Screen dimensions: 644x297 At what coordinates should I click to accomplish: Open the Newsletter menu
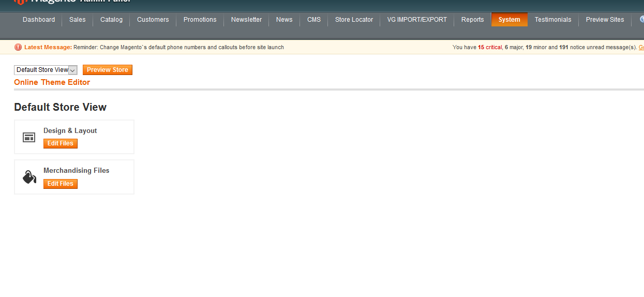click(x=246, y=20)
